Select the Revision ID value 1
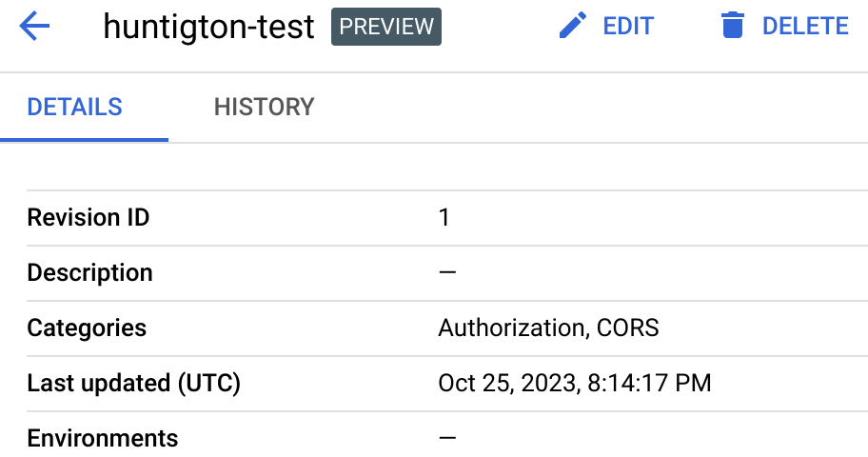 444,218
